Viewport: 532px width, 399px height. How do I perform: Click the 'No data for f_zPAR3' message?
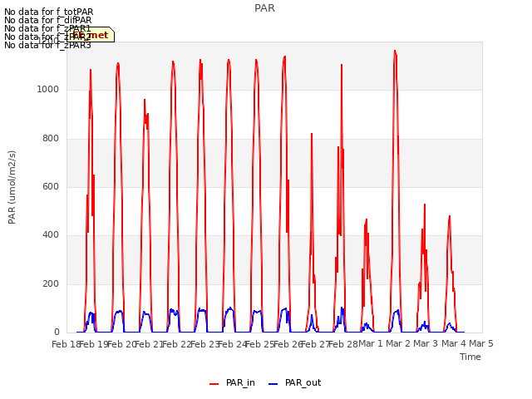[48, 45]
